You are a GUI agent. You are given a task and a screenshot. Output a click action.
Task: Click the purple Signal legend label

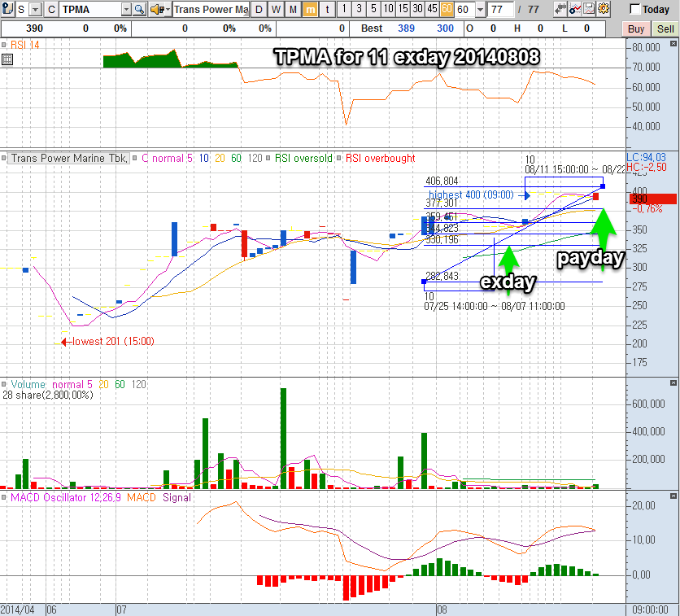click(x=177, y=497)
